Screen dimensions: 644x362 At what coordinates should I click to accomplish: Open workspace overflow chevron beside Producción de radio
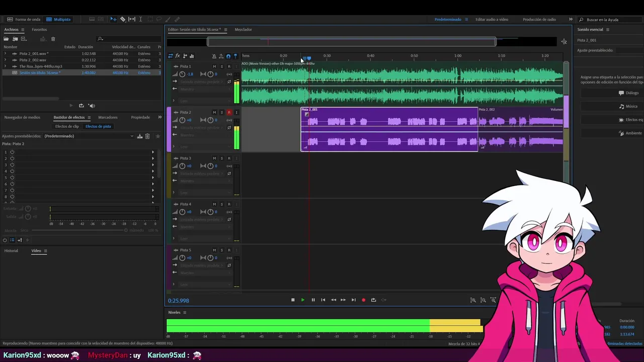pos(571,19)
